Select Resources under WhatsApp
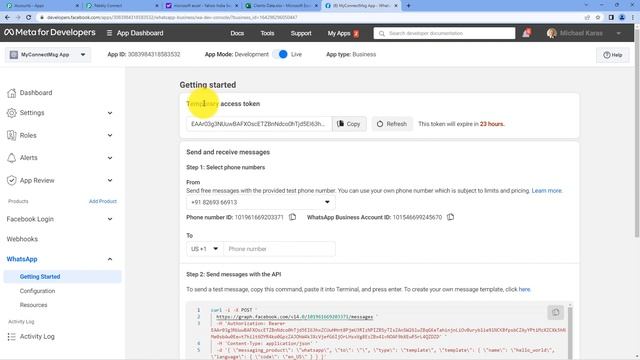The height and width of the screenshot is (360, 640). (33, 305)
